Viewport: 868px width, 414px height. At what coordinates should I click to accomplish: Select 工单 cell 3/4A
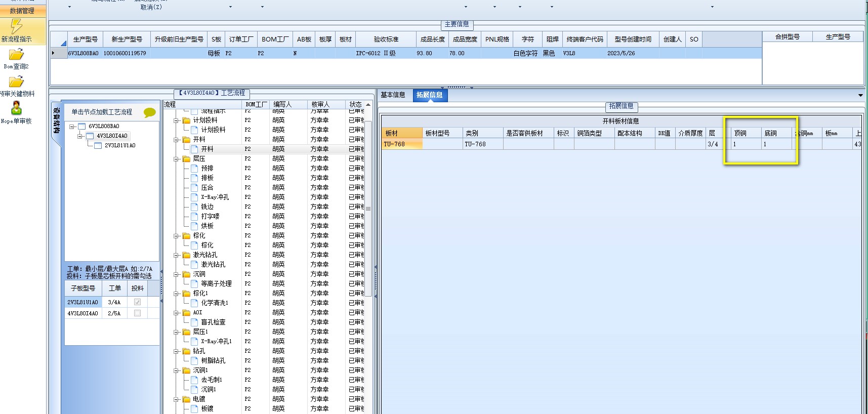click(114, 302)
